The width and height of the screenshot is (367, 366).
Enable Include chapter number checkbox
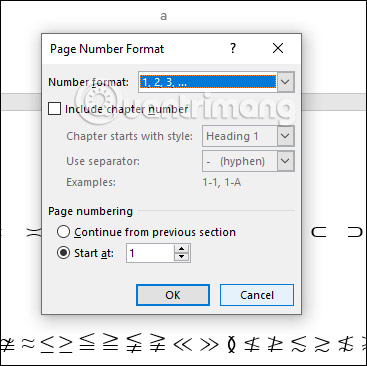coord(55,109)
